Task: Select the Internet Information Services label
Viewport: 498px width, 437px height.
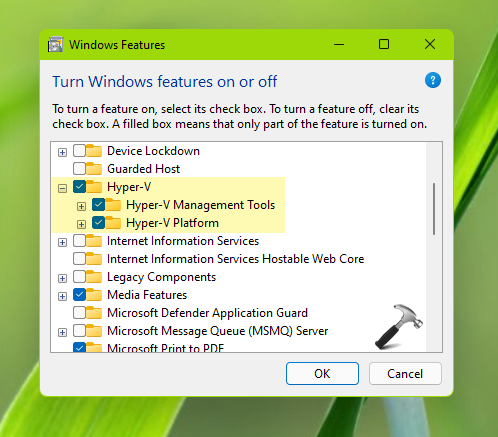Action: pos(183,241)
